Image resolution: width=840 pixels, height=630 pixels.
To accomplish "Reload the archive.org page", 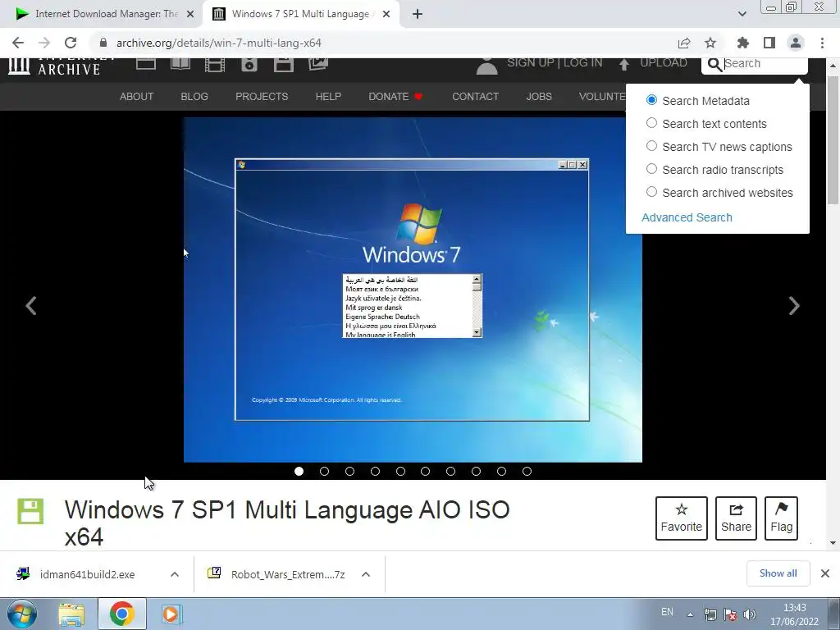I will 71,43.
